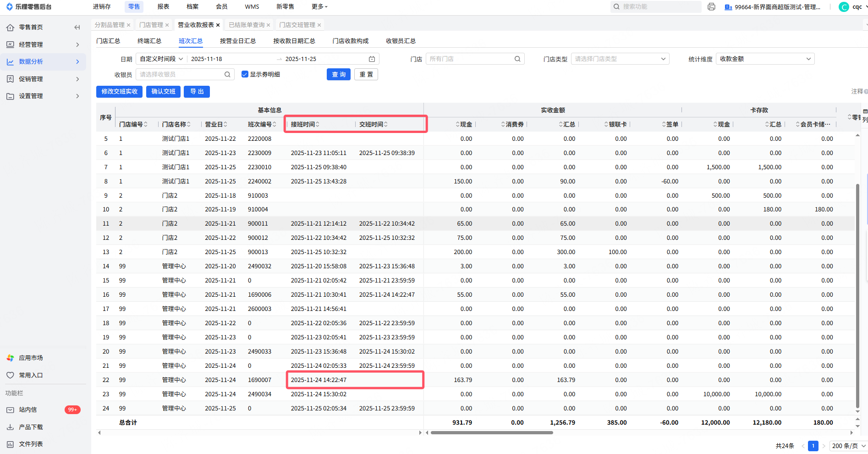Click the 导出 button
Image resolution: width=868 pixels, height=454 pixels.
[197, 92]
